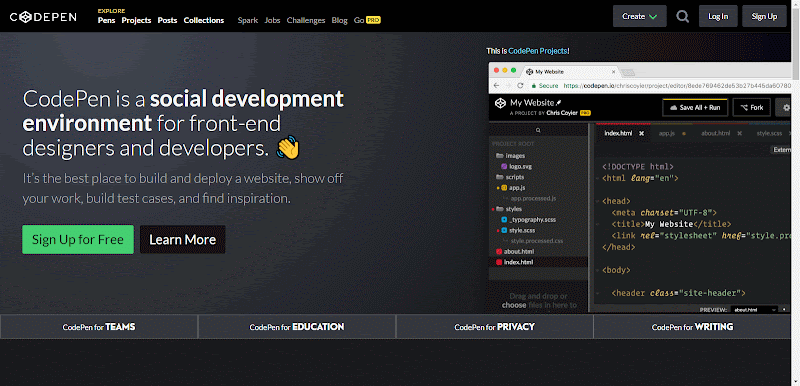Viewport: 800px width, 386px height.
Task: Click the search magnifier icon in header
Action: click(683, 16)
